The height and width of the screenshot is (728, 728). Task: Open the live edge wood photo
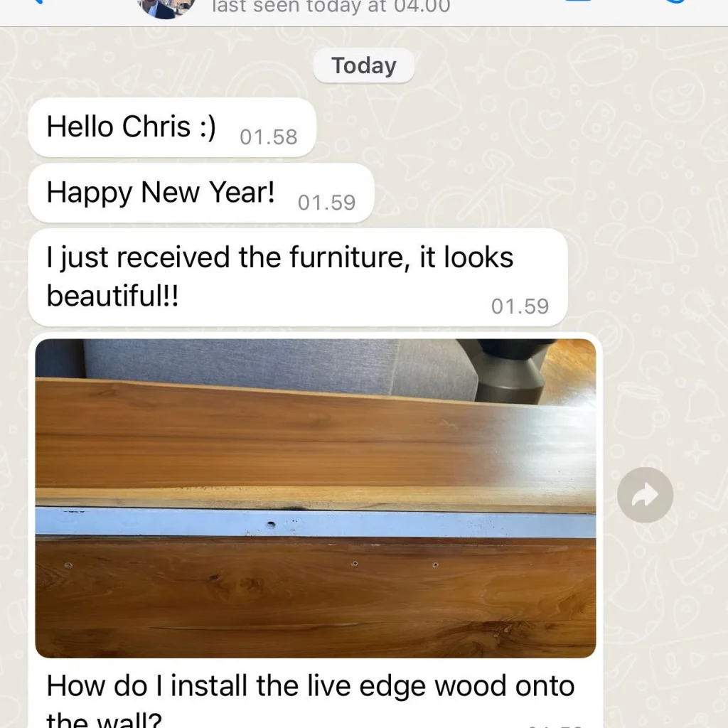[316, 498]
